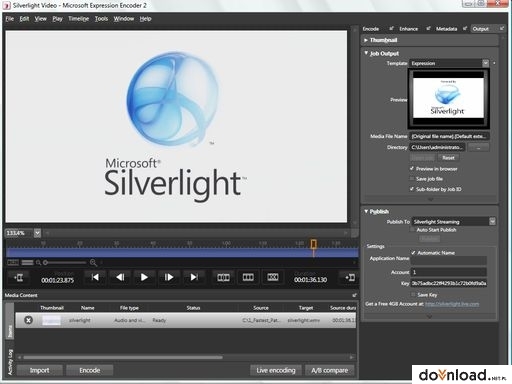Switch to the Encode tab

coord(371,29)
